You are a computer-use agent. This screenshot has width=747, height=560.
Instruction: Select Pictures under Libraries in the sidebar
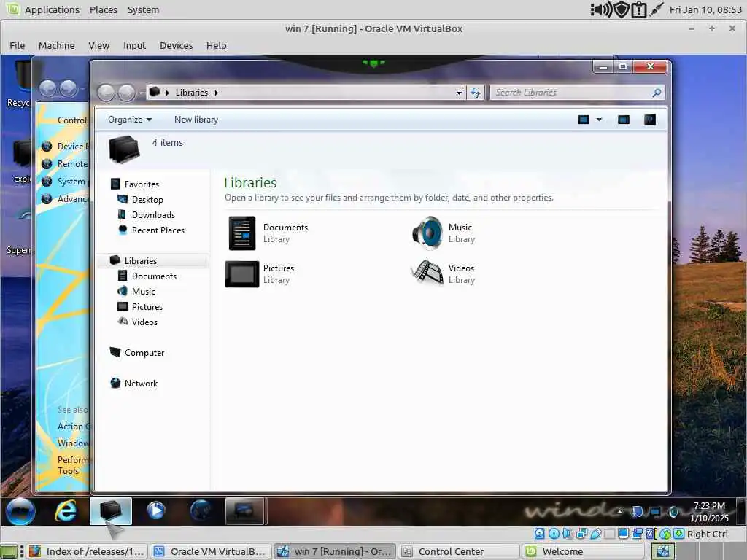(147, 307)
